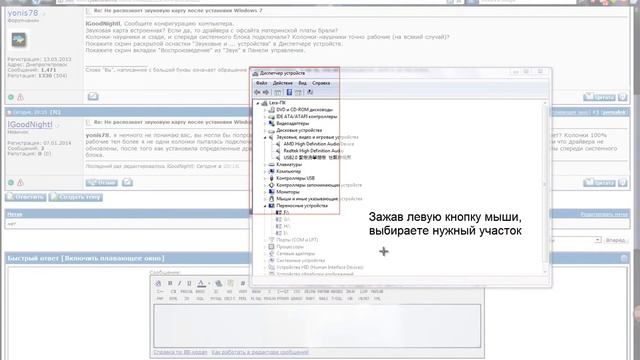Select the Мониторы tree item
Viewport: 640px width, 360px height.
point(287,192)
